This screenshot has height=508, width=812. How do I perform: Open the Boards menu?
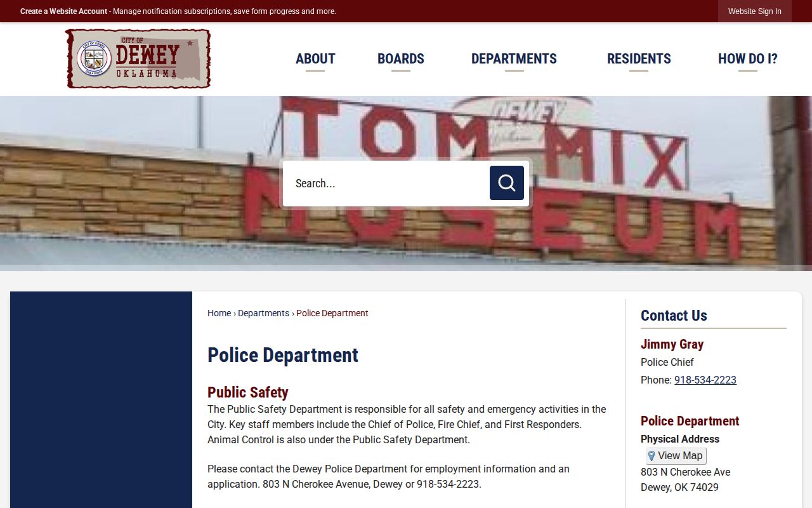pyautogui.click(x=401, y=59)
